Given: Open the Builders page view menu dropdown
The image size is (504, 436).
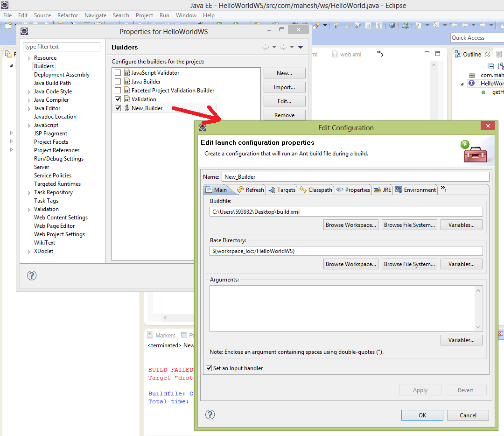Looking at the screenshot, I should pyautogui.click(x=301, y=47).
